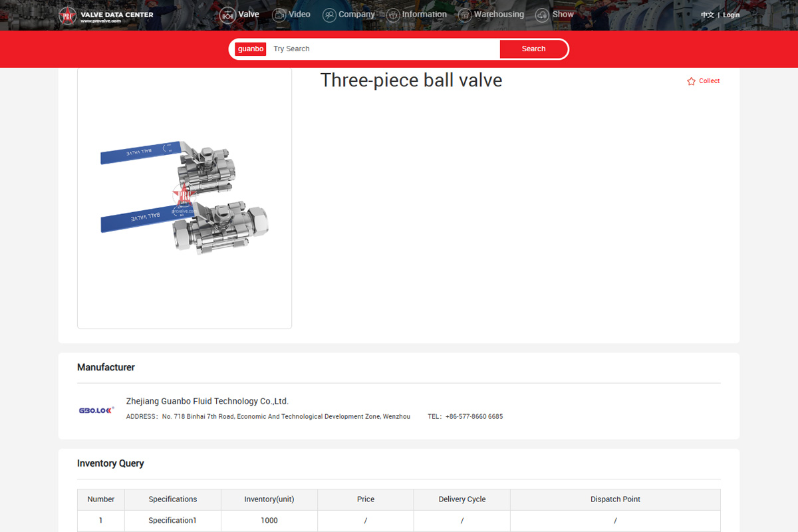Click the GBO.LOK manufacturer logo
The image size is (798, 532).
[96, 410]
